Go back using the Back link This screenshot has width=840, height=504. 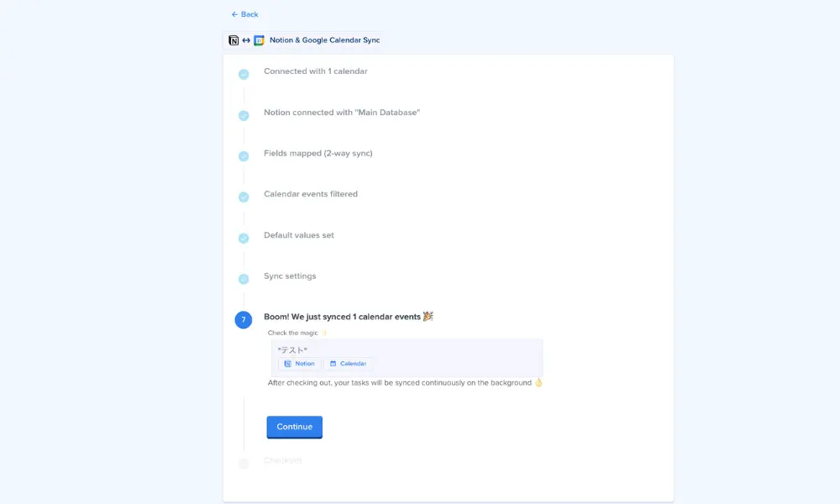tap(244, 14)
